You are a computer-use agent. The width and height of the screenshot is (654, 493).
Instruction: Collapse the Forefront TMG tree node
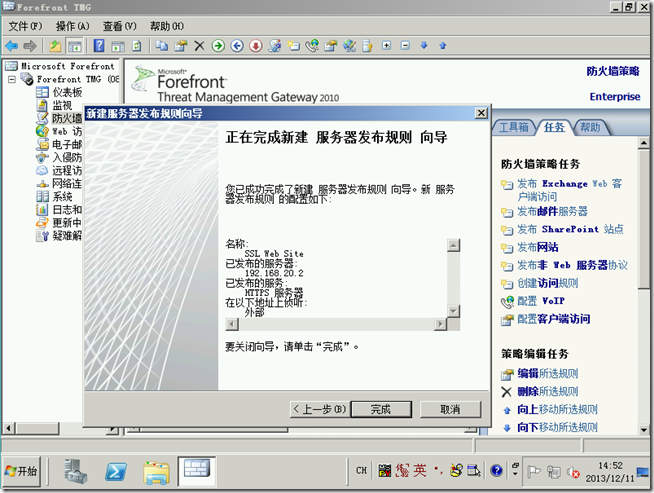[x=12, y=79]
